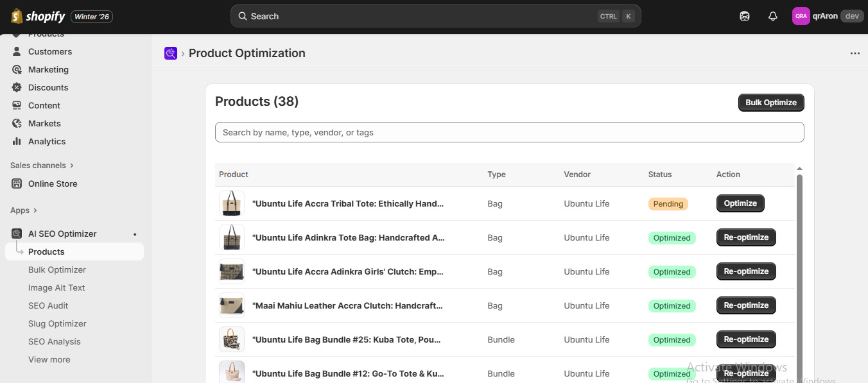Click the Customers icon in sidebar
This screenshot has width=868, height=383.
tap(17, 51)
